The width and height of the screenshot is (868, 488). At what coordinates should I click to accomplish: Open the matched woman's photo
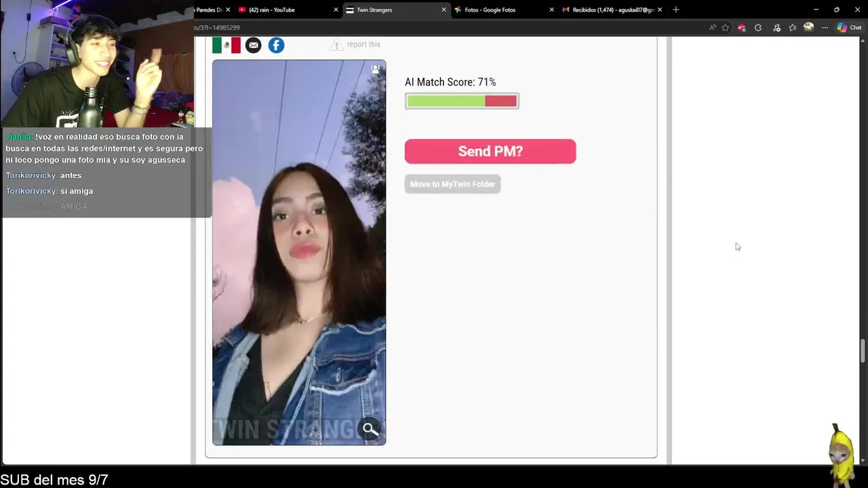299,252
